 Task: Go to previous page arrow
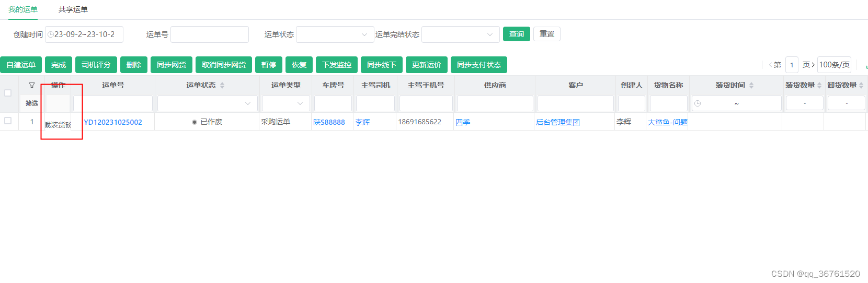pyautogui.click(x=770, y=65)
